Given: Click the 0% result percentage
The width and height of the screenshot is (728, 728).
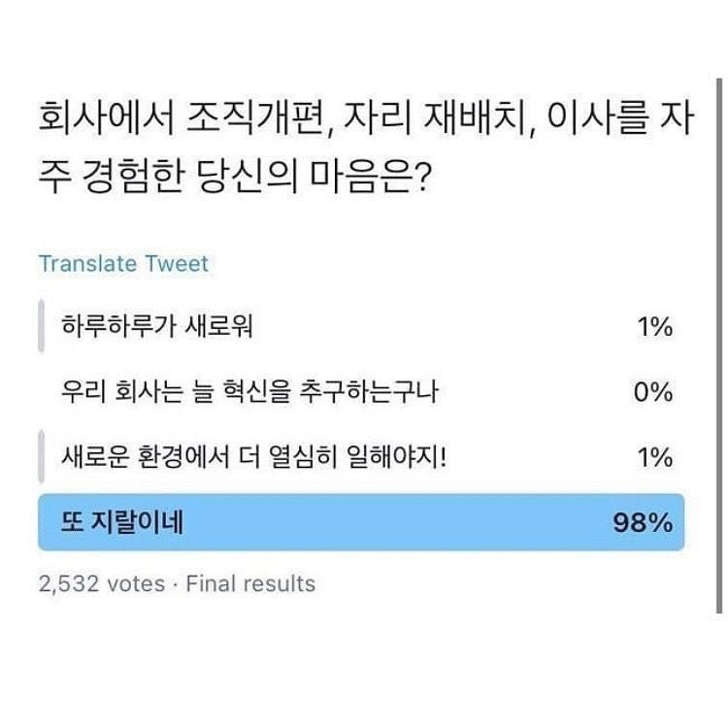Looking at the screenshot, I should [653, 392].
